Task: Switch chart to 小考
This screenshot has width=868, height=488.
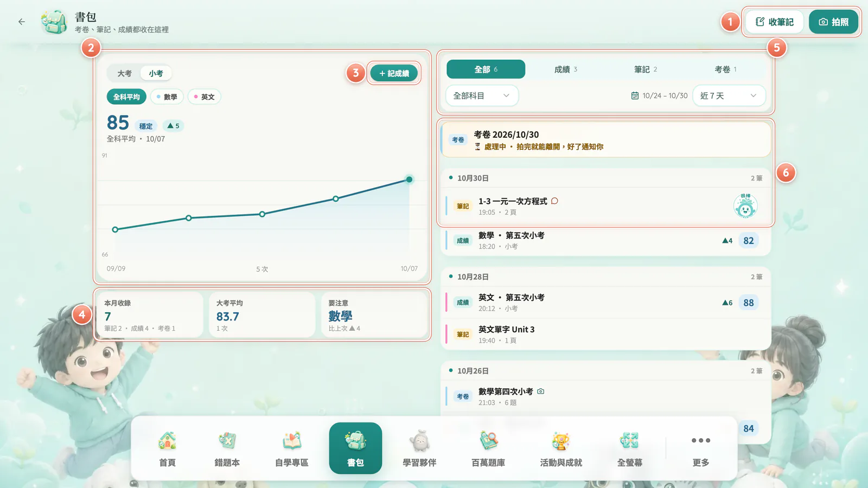Action: pyautogui.click(x=156, y=73)
